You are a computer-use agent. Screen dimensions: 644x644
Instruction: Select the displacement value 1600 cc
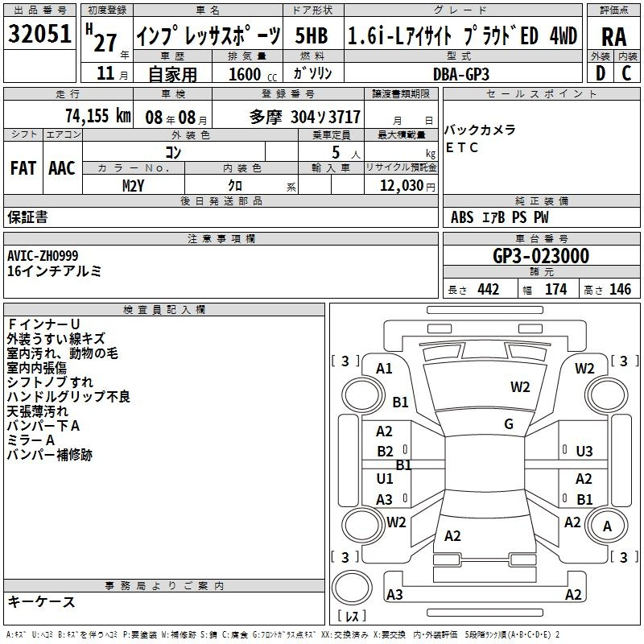pyautogui.click(x=253, y=74)
